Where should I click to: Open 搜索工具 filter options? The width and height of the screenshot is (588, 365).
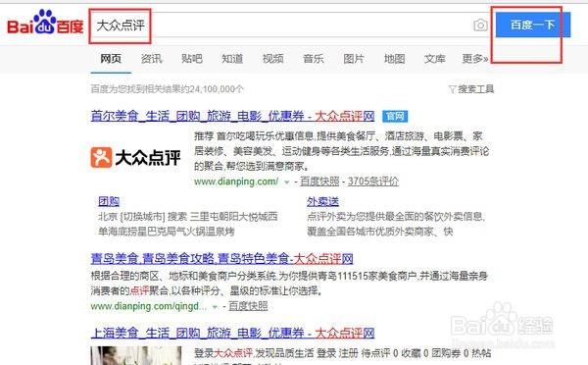pyautogui.click(x=471, y=89)
